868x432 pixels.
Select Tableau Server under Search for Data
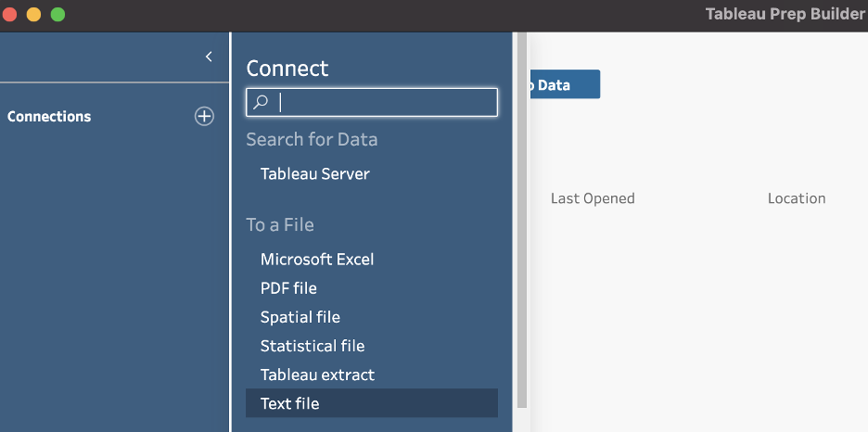314,173
